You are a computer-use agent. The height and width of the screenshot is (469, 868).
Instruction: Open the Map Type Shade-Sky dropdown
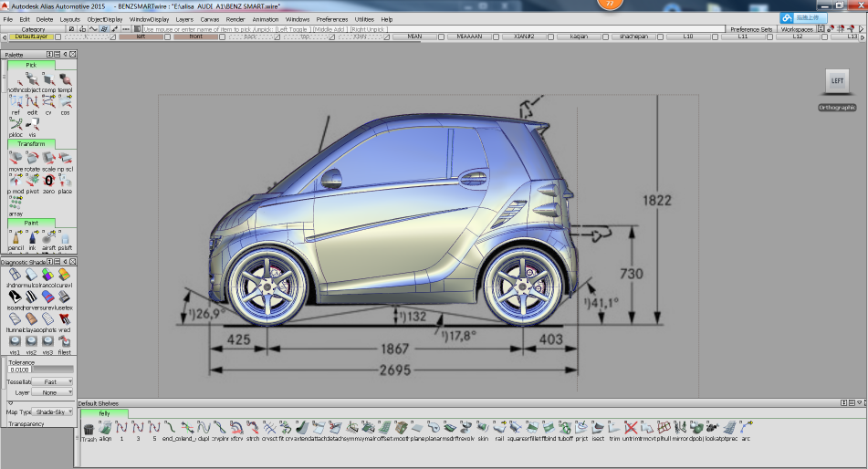(x=52, y=412)
